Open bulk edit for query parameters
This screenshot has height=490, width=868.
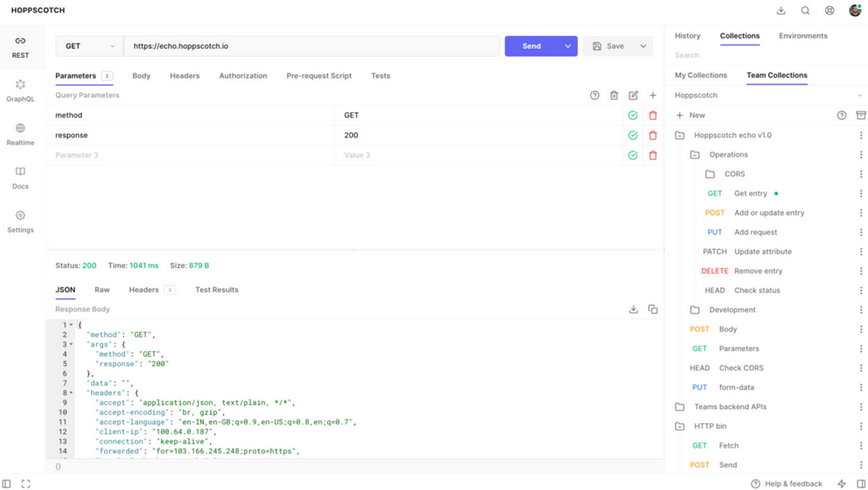point(633,95)
